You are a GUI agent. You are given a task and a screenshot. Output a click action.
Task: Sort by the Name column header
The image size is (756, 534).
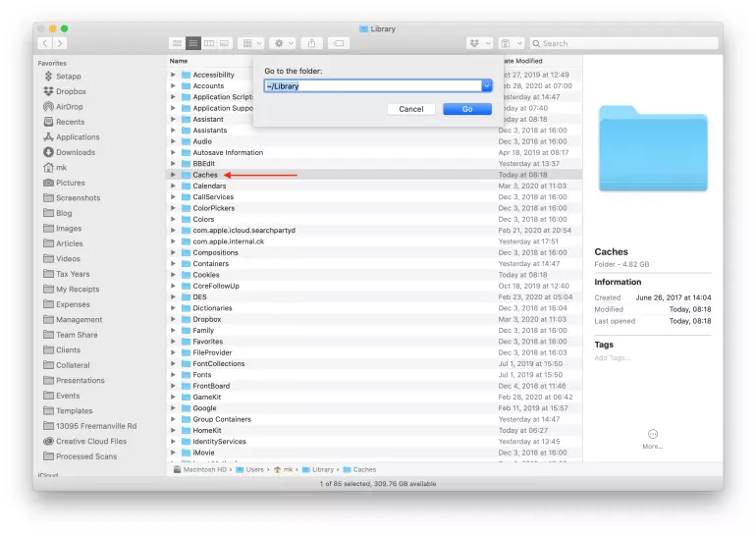(x=179, y=61)
